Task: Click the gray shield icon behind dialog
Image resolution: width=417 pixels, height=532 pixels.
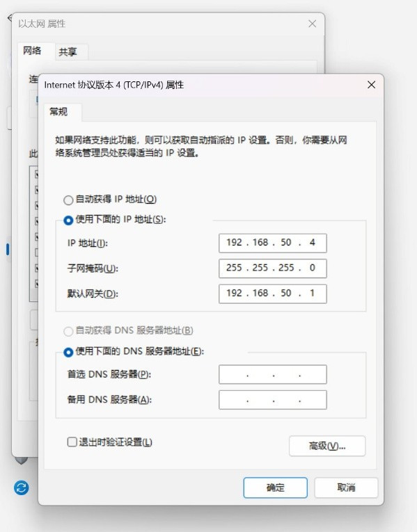Action: point(21,460)
